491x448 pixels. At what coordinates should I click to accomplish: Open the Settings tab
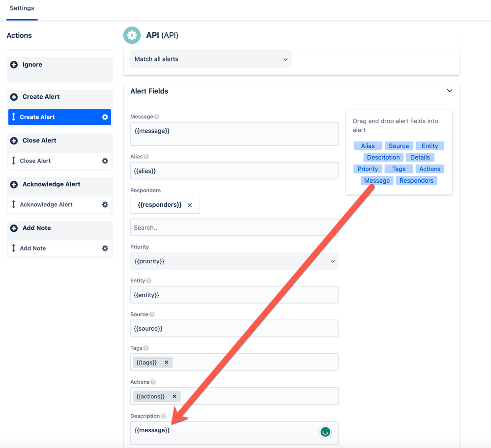pos(22,8)
